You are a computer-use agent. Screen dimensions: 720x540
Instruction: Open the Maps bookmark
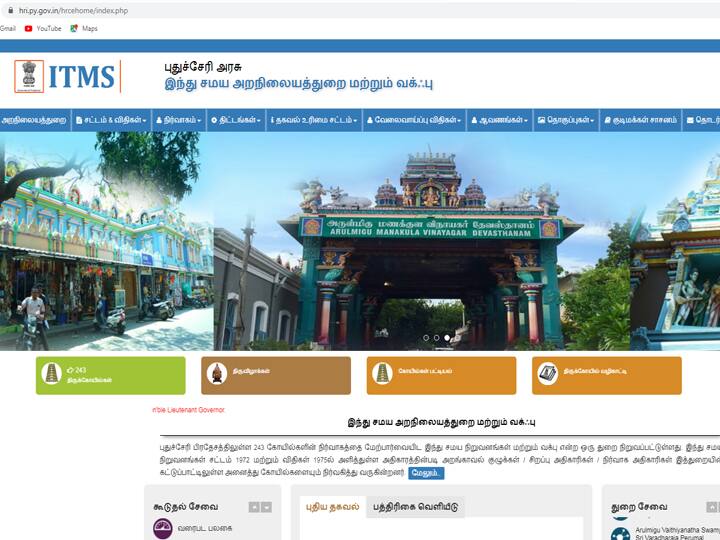84,28
